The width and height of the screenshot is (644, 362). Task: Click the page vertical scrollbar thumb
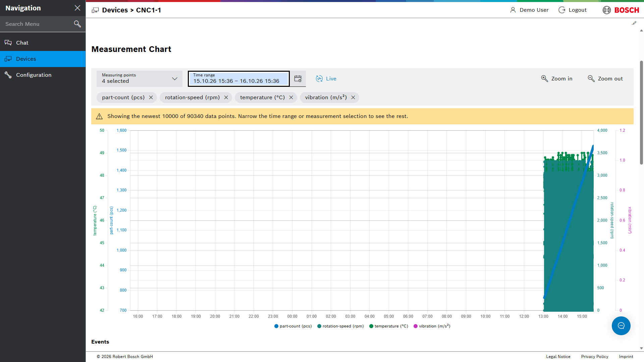(641, 112)
